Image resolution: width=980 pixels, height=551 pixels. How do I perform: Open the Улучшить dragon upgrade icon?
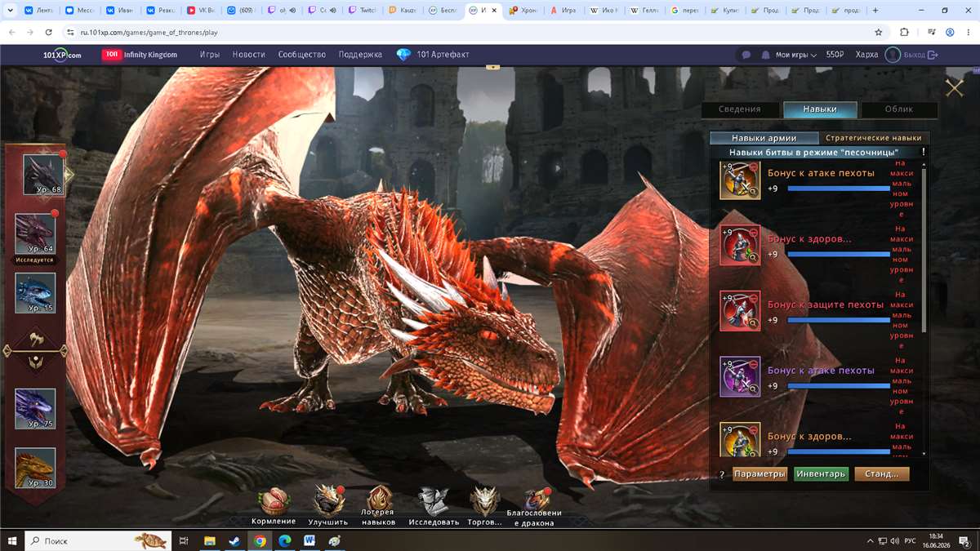point(328,500)
